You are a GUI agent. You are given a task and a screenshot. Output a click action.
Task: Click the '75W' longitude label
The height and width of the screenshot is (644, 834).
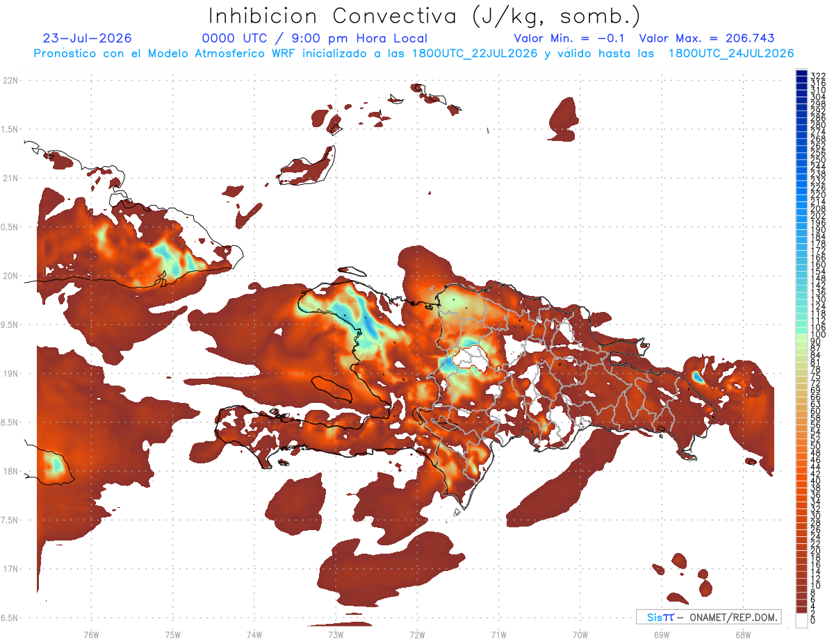coord(173,634)
